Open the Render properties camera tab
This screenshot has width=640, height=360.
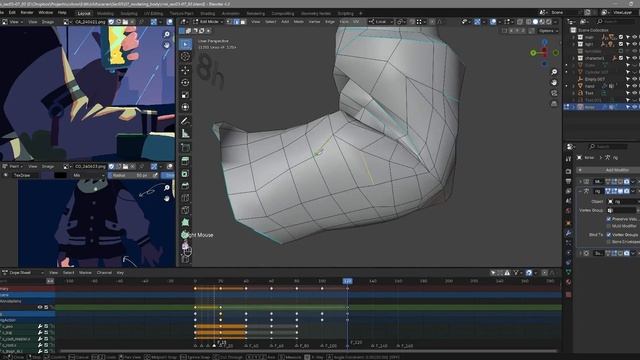coord(568,171)
